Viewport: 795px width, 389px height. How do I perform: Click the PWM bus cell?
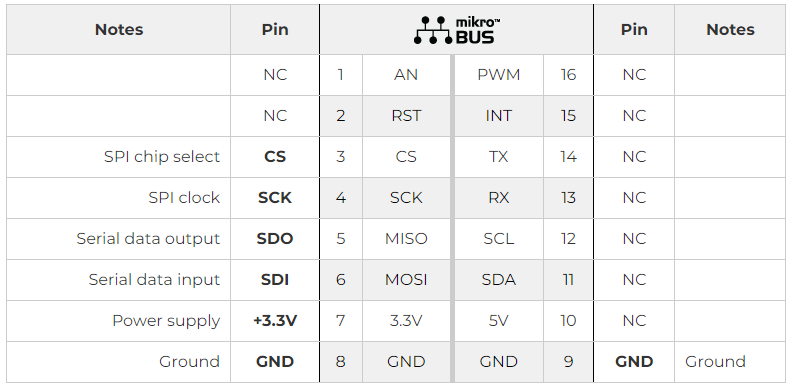[x=498, y=75]
